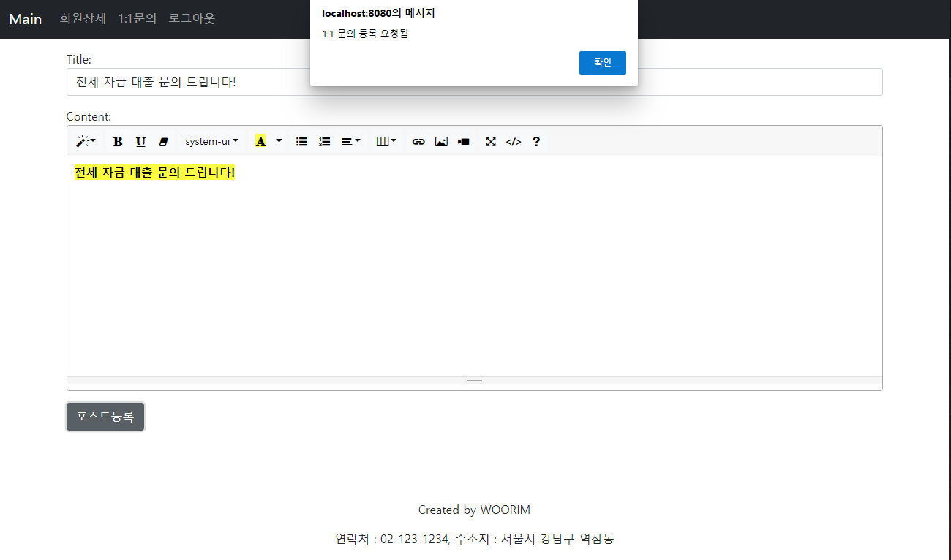Click the editor resize handle bar
The image size is (951, 560).
click(475, 380)
